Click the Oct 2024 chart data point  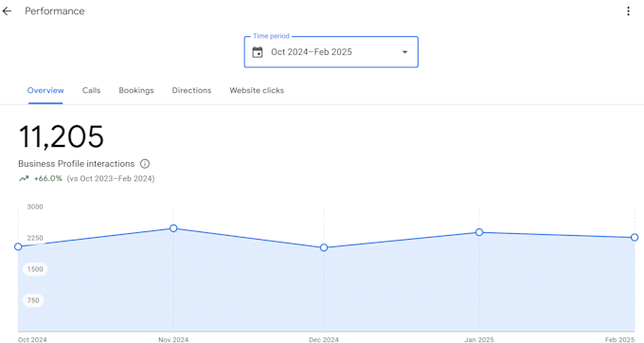(x=18, y=246)
